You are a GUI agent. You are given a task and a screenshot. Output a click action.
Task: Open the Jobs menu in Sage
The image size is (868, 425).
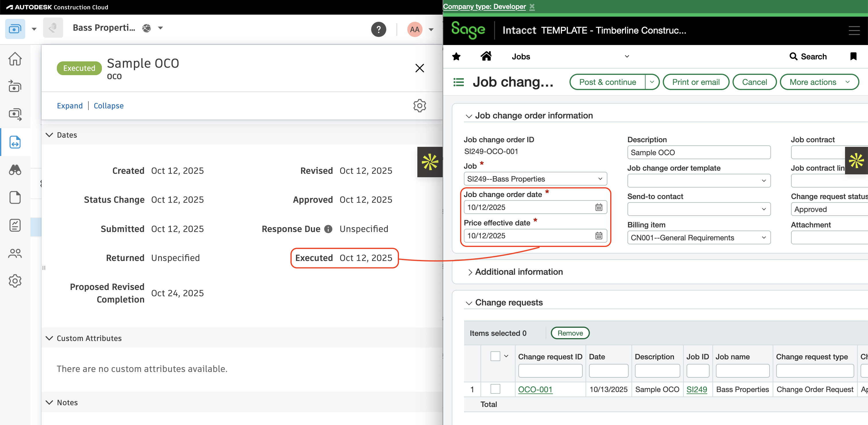click(x=521, y=56)
